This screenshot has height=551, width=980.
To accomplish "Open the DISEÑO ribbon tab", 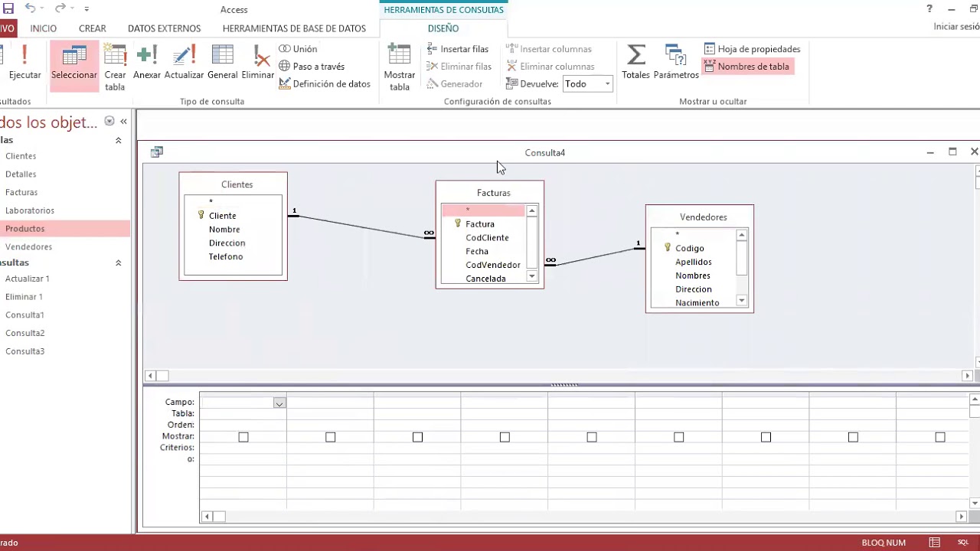I will (443, 28).
